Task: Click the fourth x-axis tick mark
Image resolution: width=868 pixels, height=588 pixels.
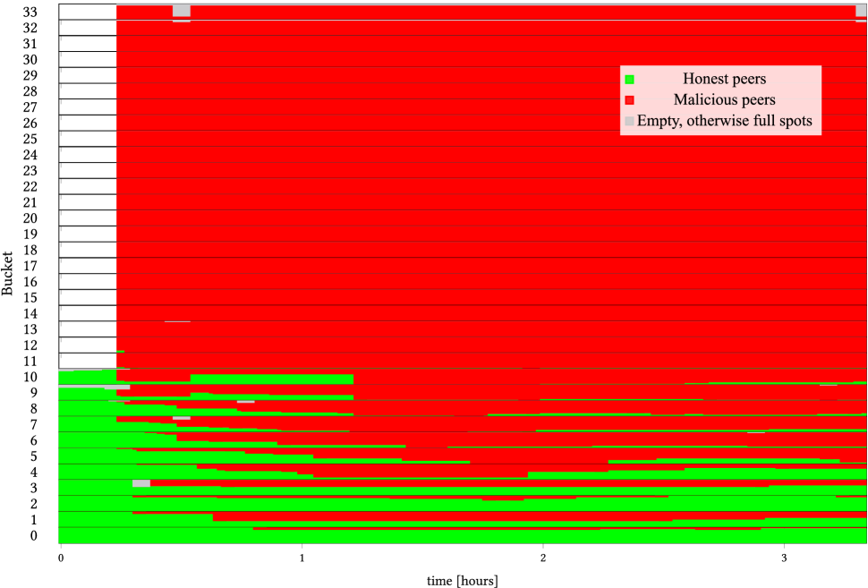Action: 784,546
